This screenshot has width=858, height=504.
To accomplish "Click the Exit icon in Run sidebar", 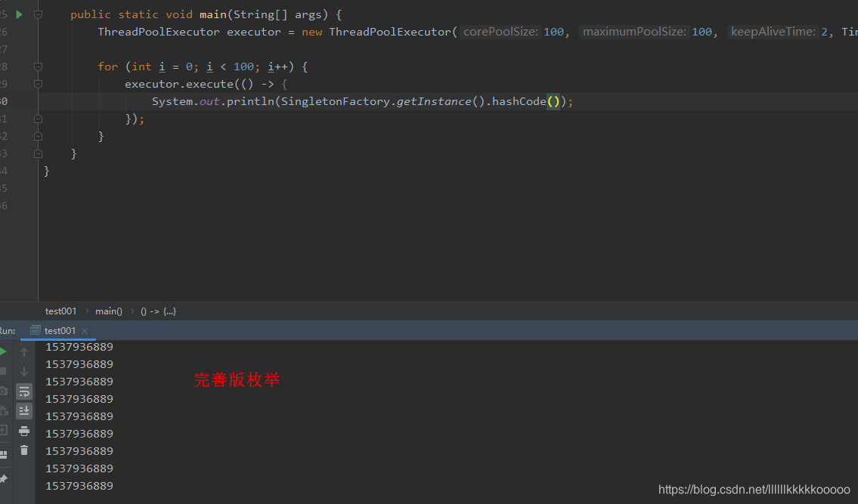I will click(x=3, y=430).
